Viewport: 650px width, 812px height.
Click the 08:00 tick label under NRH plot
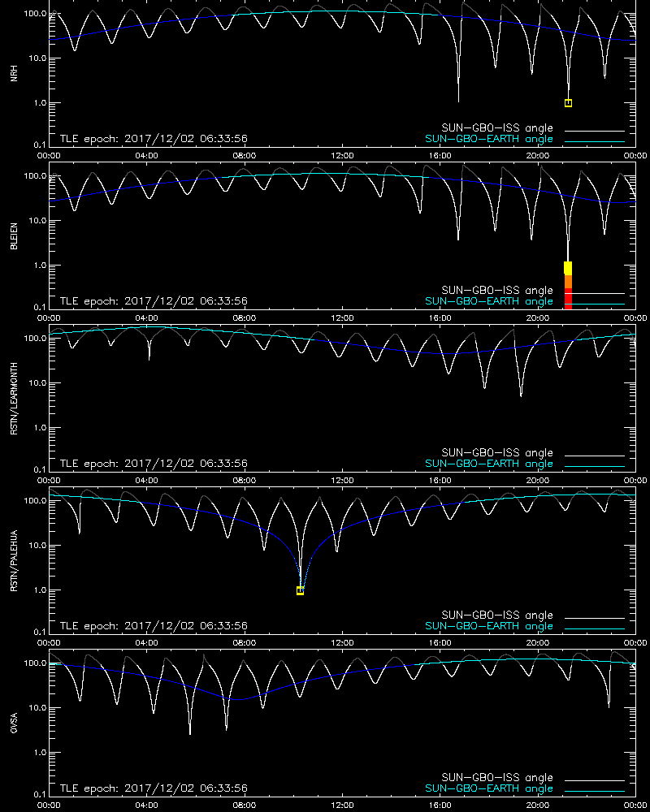click(244, 156)
